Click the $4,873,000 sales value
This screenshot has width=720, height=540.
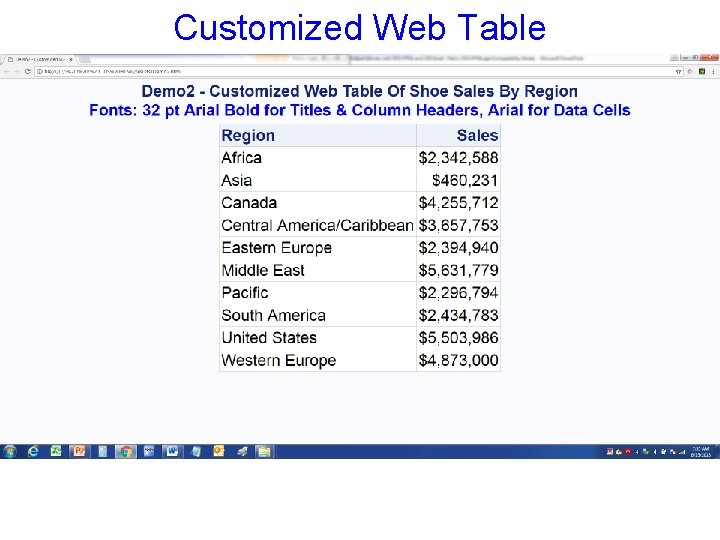pyautogui.click(x=458, y=360)
